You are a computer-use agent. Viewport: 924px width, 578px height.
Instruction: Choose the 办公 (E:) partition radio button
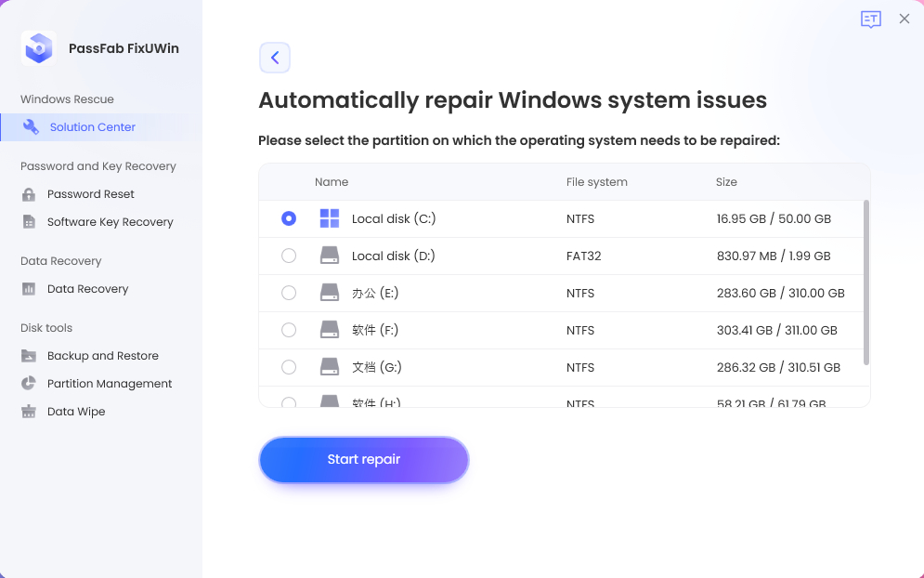(289, 293)
